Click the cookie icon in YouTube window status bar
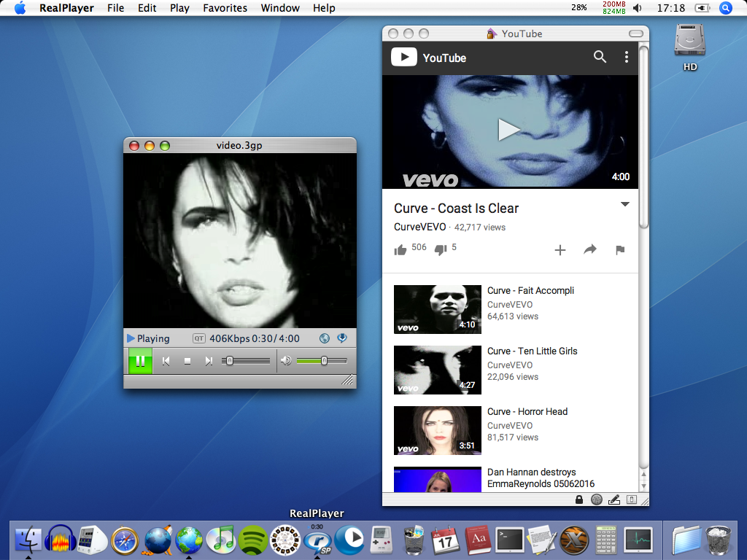 click(x=597, y=499)
